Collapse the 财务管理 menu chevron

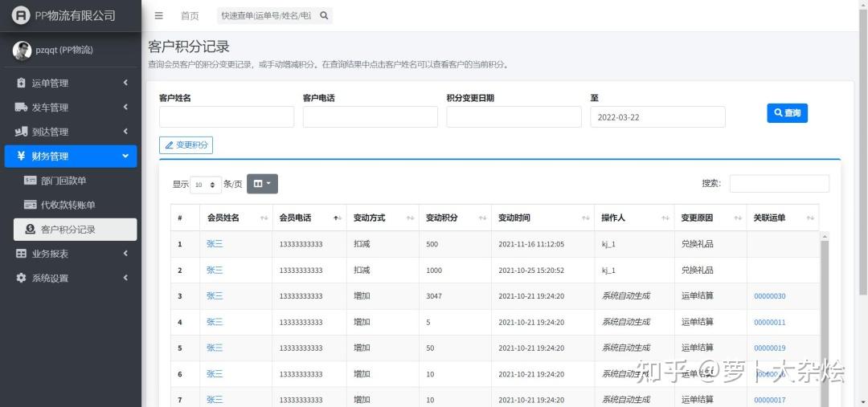(125, 156)
